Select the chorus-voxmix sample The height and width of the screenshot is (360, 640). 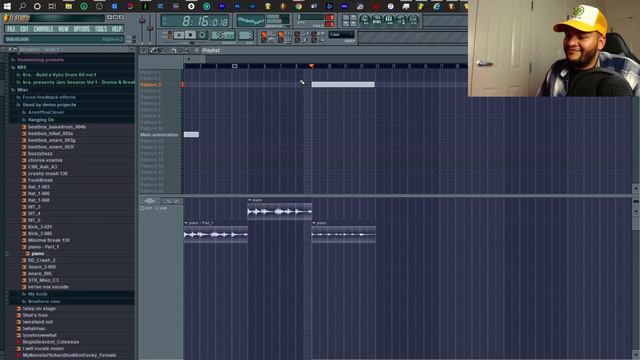click(x=45, y=160)
